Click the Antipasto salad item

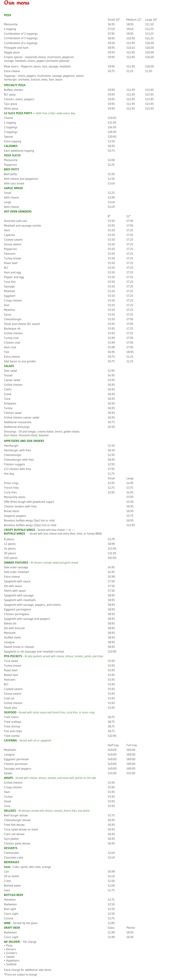(x=10, y=404)
